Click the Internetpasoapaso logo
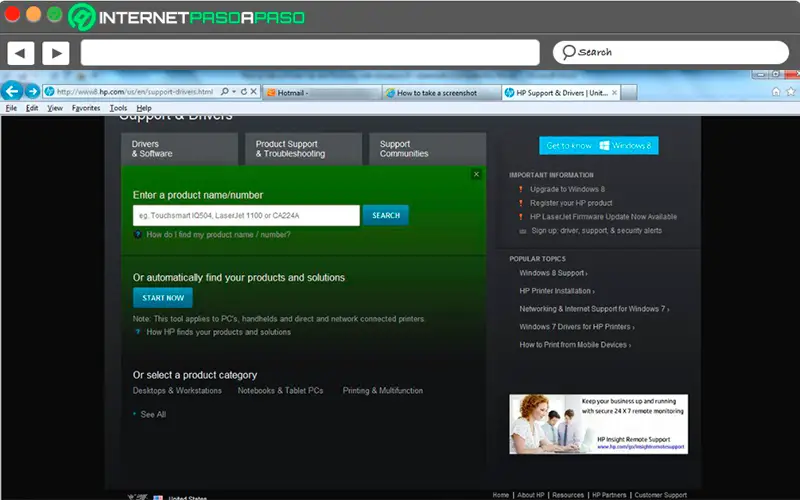This screenshot has width=800, height=500. coord(186,17)
